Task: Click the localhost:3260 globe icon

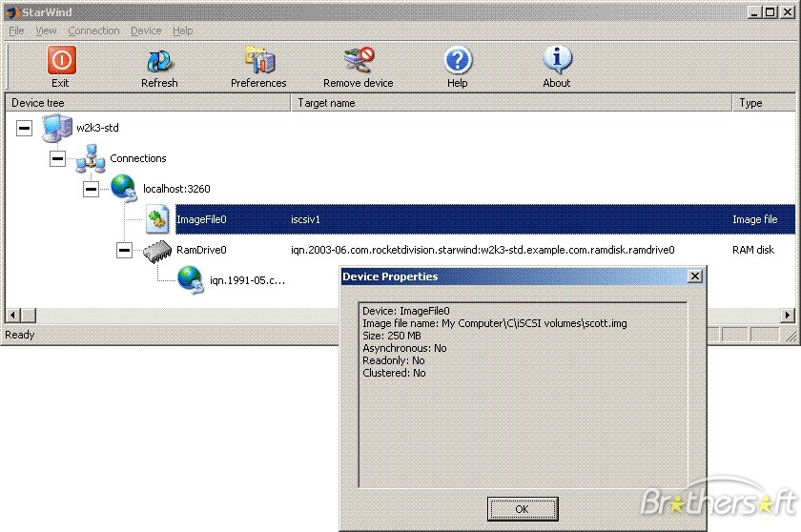Action: click(x=124, y=189)
